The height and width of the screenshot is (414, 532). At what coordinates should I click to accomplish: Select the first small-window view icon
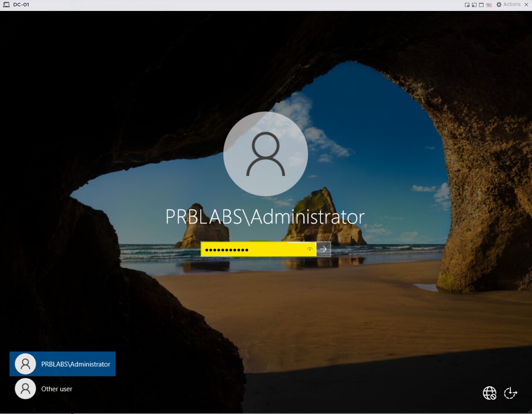coord(467,5)
